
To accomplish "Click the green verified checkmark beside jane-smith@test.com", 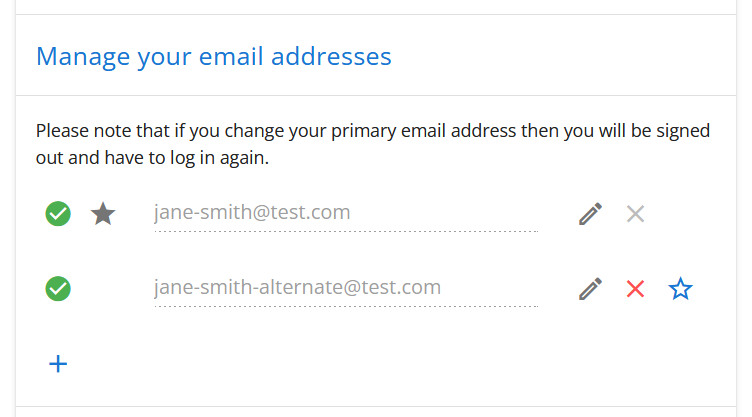I will tap(58, 213).
